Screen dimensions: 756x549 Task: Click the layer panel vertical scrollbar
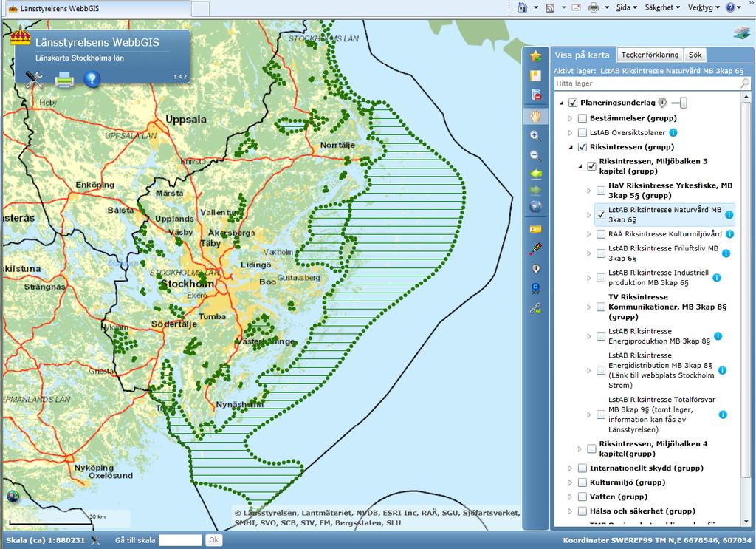pyautogui.click(x=746, y=284)
